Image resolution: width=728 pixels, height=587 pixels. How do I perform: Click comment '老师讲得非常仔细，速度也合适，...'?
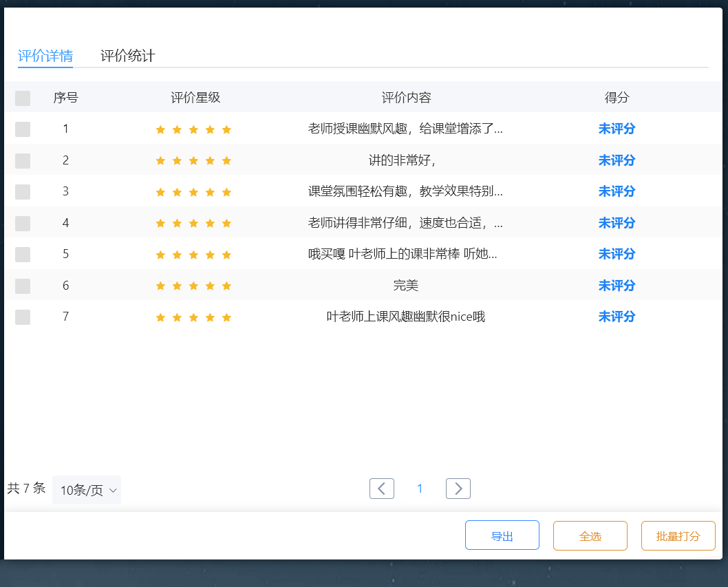(x=405, y=223)
